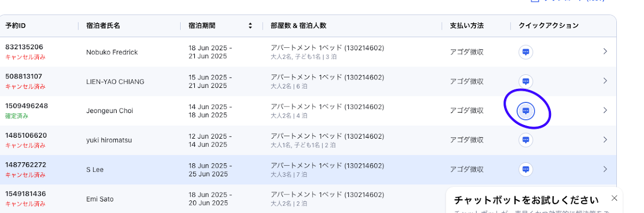Open chat for S Lee booking

[526, 169]
